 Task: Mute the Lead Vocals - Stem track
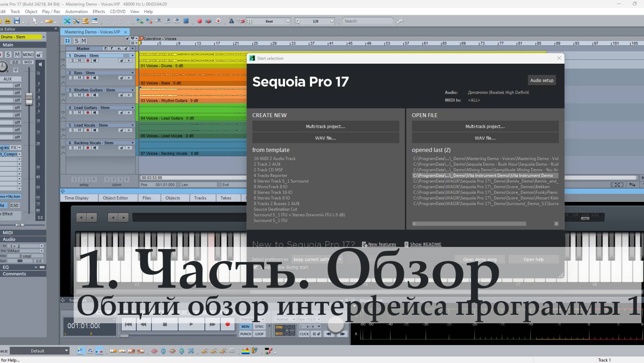coord(80,130)
